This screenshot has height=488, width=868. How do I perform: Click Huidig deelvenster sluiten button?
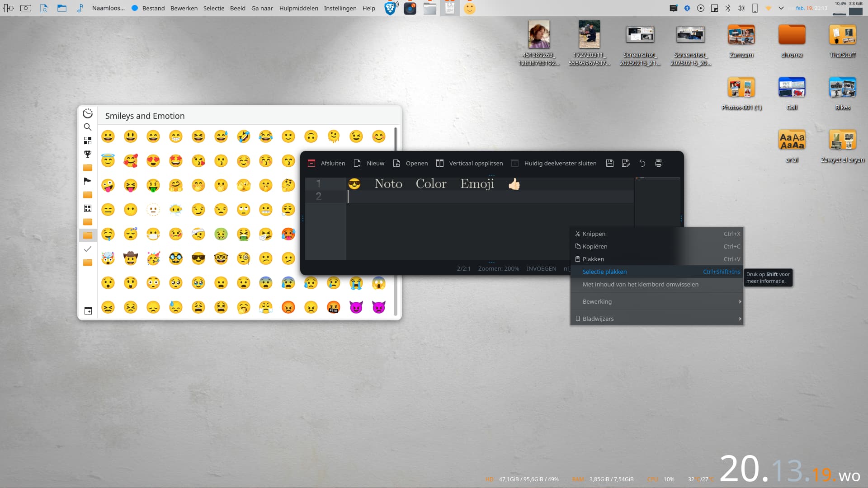point(554,163)
